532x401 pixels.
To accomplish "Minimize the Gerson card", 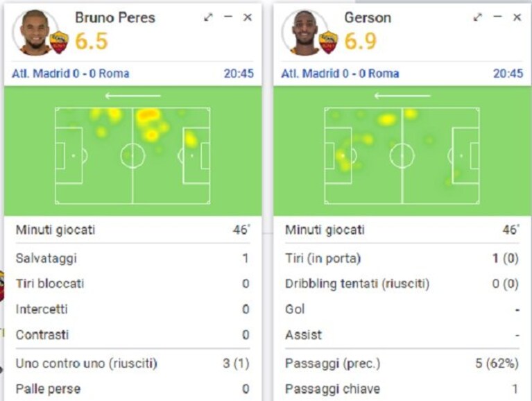I will (x=497, y=16).
